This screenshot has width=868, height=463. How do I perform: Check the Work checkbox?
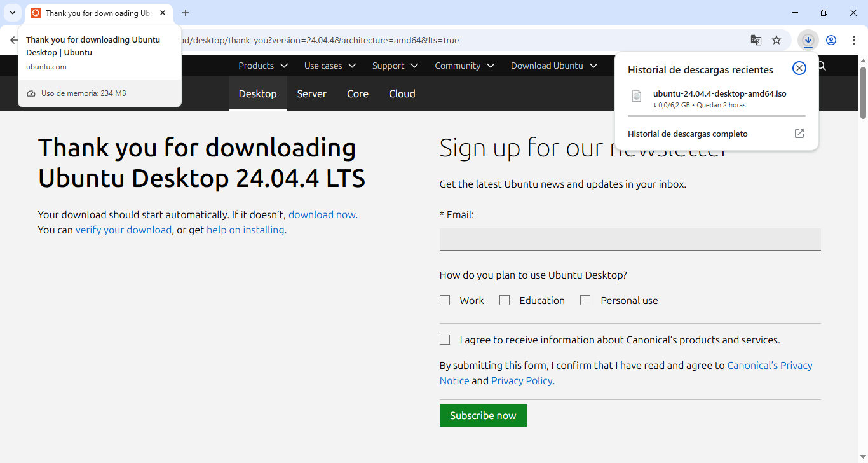point(445,300)
